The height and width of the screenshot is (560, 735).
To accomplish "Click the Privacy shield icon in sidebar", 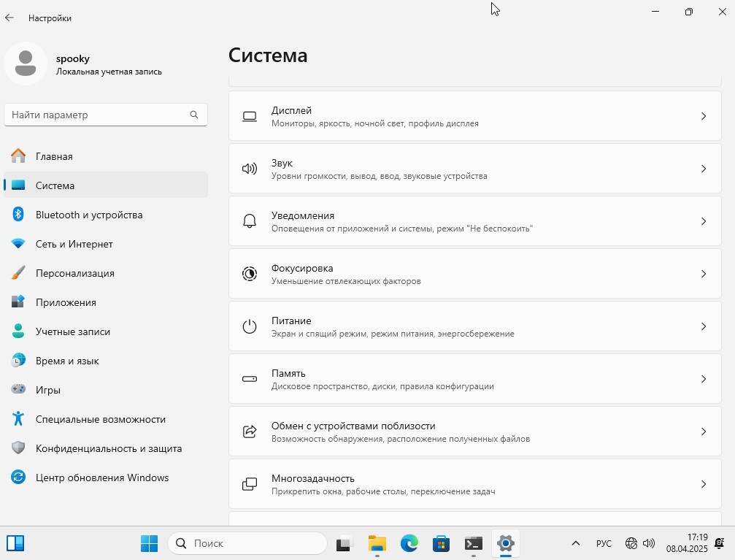I will pos(18,448).
